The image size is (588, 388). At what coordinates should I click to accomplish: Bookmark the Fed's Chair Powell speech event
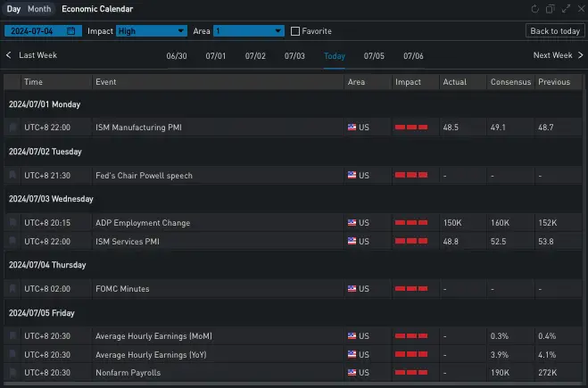pyautogui.click(x=12, y=176)
